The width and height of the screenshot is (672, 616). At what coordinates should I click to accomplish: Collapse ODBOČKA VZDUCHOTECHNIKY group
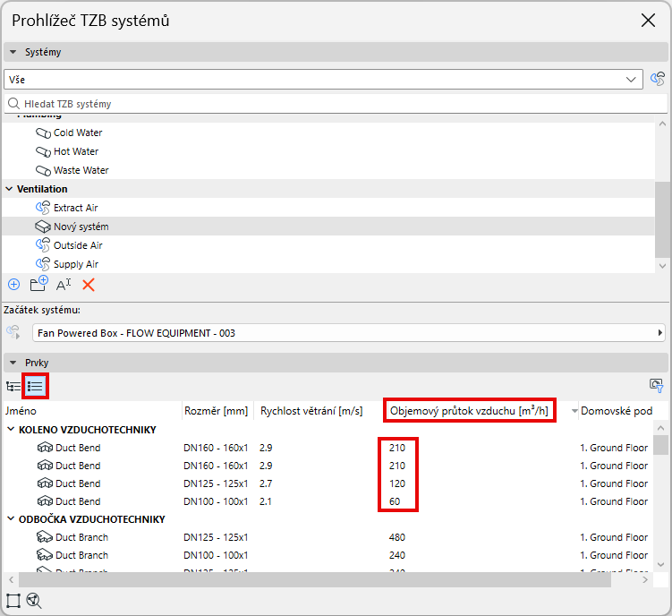coord(11,519)
